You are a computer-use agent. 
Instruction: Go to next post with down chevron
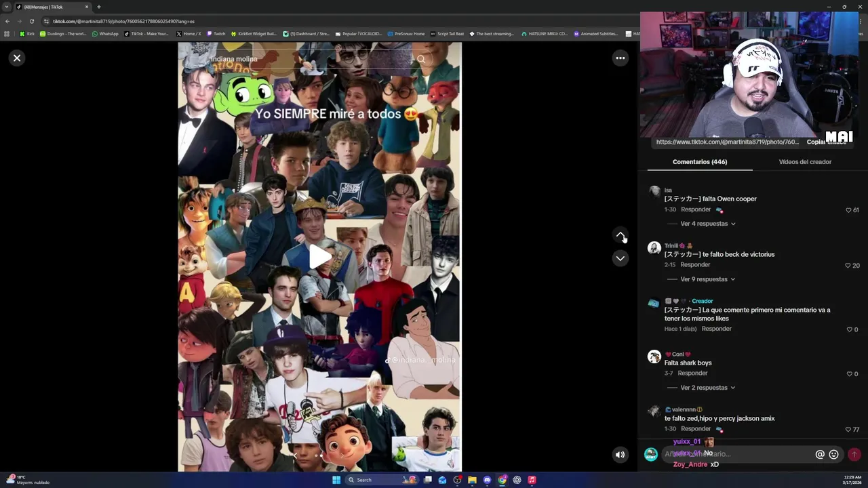(620, 258)
